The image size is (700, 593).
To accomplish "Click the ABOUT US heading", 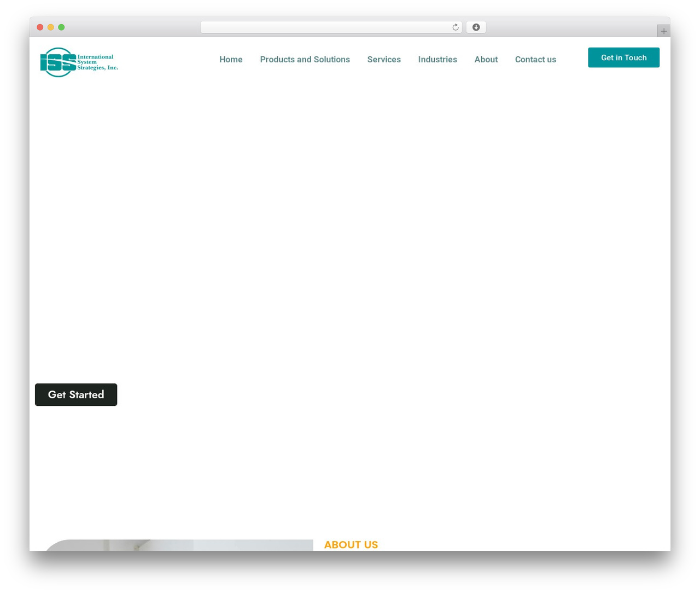I will coord(351,545).
